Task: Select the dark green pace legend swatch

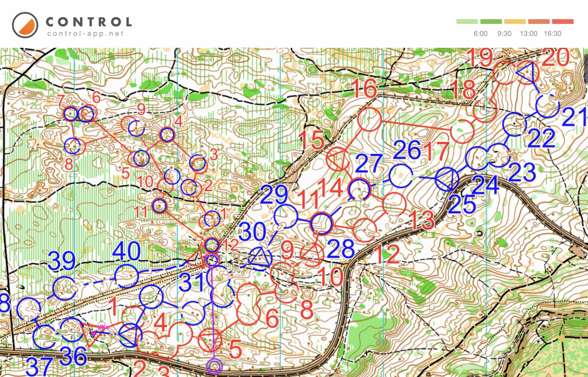Action: (x=491, y=21)
